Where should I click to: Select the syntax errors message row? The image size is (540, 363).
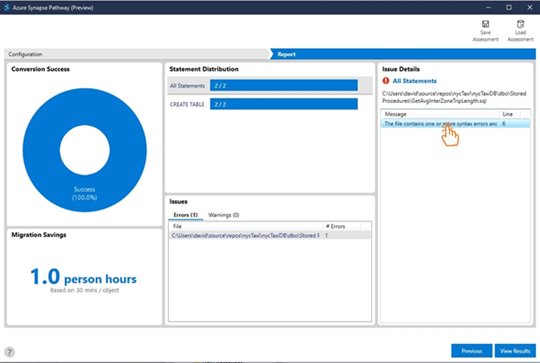(455, 124)
